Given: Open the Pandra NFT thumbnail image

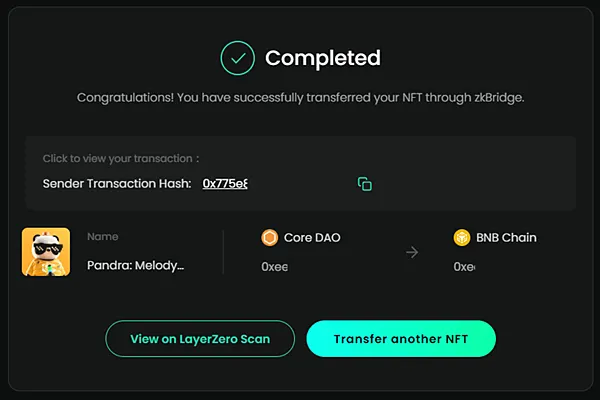Looking at the screenshot, I should (46, 252).
